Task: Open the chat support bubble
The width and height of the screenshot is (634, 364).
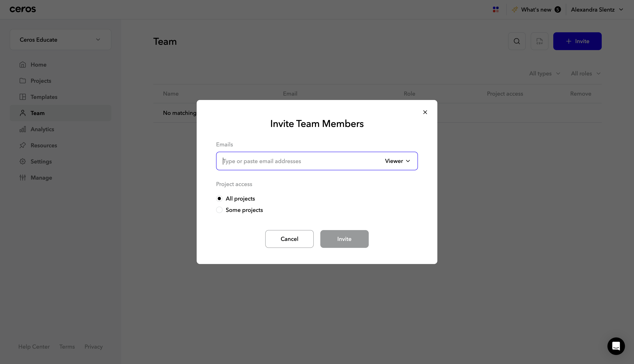Action: pos(616,346)
